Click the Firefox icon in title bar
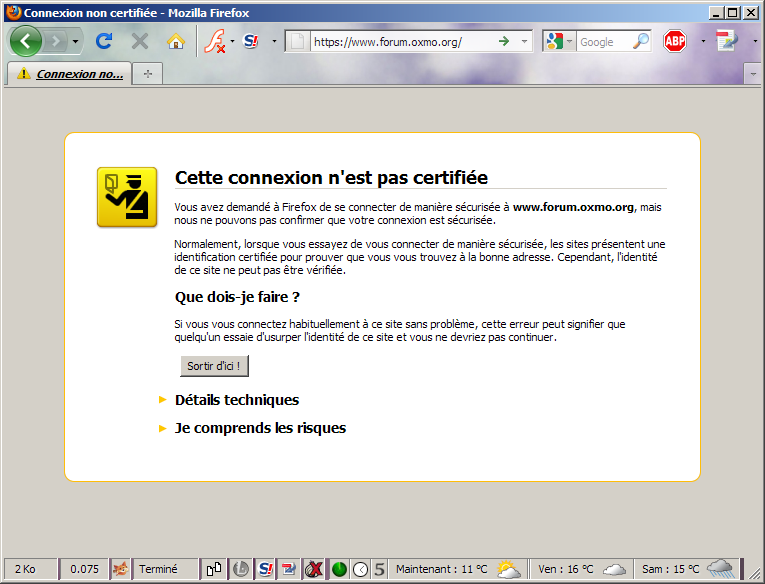Screen dimensions: 765x584 click(x=14, y=12)
